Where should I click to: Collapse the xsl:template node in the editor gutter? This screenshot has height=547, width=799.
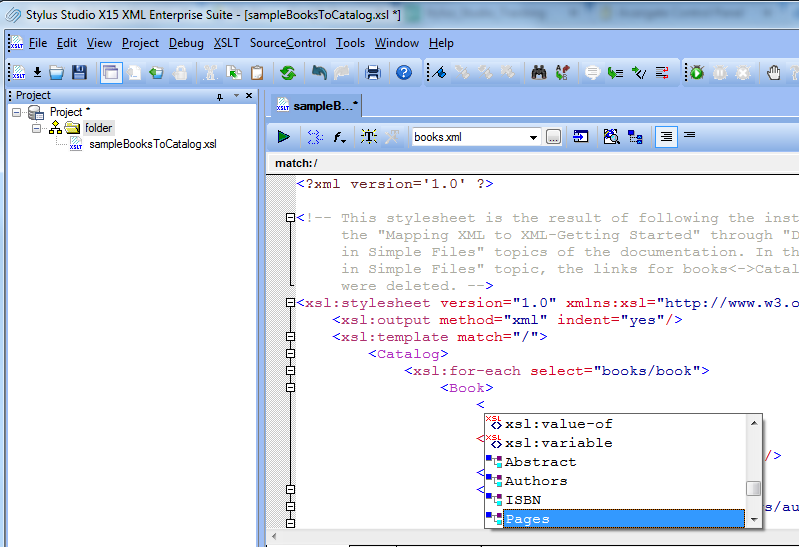pyautogui.click(x=290, y=337)
